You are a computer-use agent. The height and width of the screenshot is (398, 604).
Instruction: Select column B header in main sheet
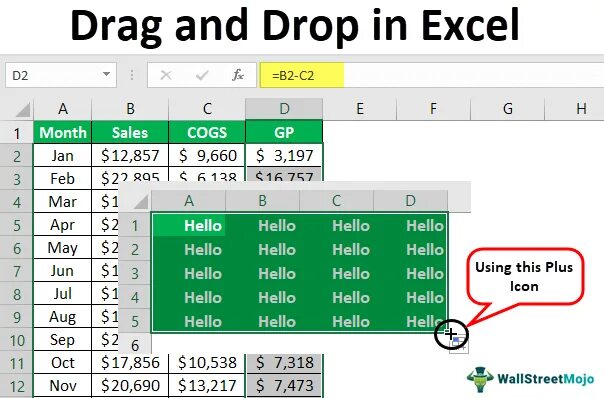coord(130,109)
